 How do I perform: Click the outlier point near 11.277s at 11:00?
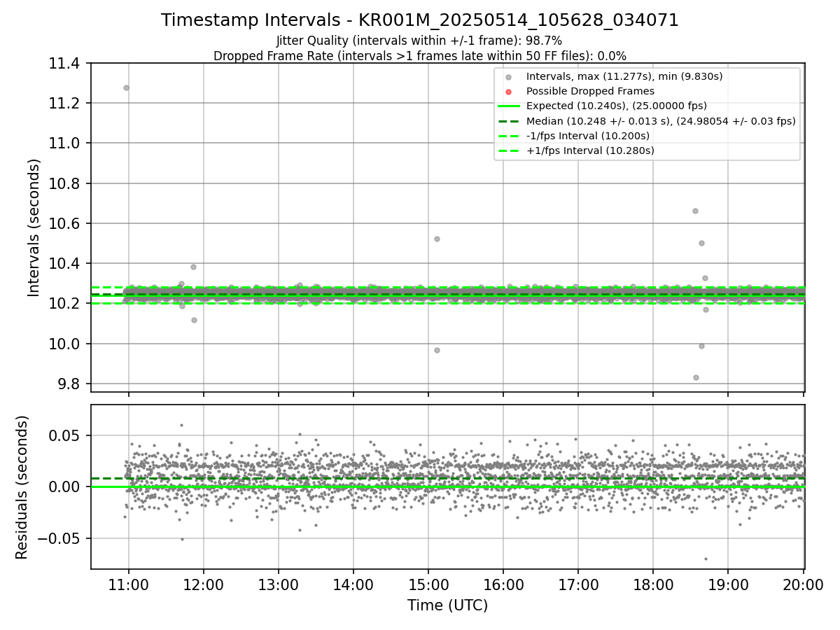point(126,87)
